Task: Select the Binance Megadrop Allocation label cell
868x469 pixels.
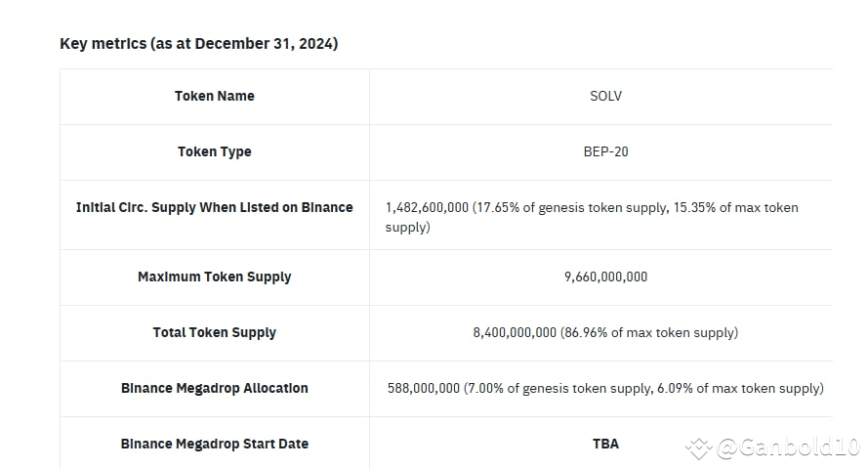Action: coord(215,388)
